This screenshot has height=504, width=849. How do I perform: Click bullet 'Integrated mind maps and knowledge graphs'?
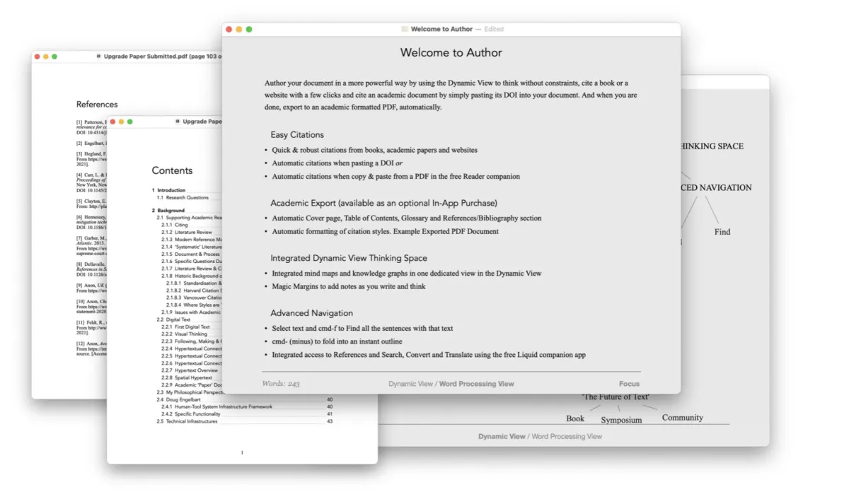pyautogui.click(x=407, y=273)
